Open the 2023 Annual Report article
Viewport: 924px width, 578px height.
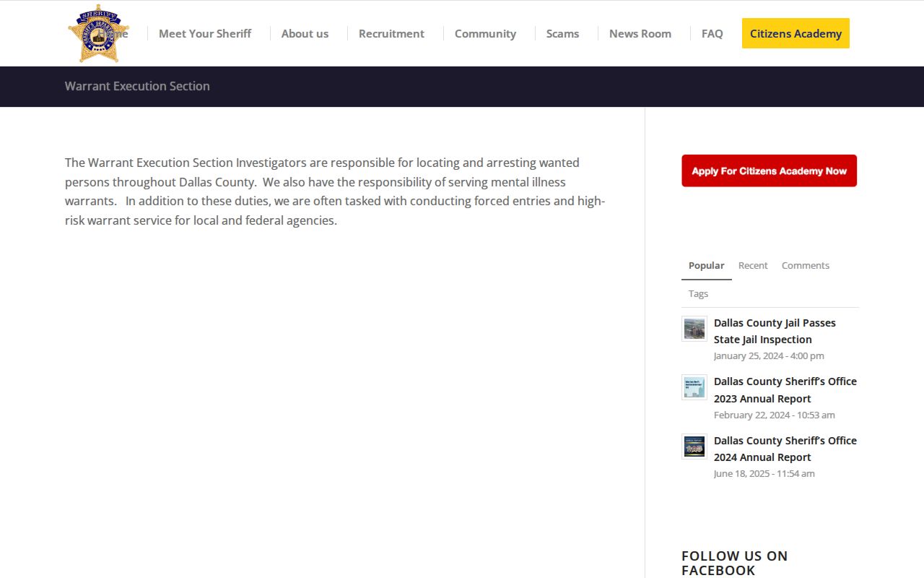785,390
